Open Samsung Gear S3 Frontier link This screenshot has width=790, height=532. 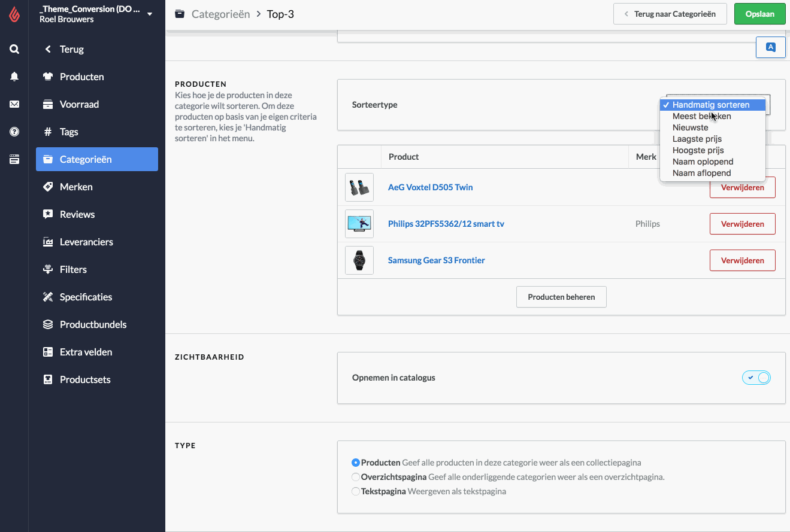click(437, 260)
